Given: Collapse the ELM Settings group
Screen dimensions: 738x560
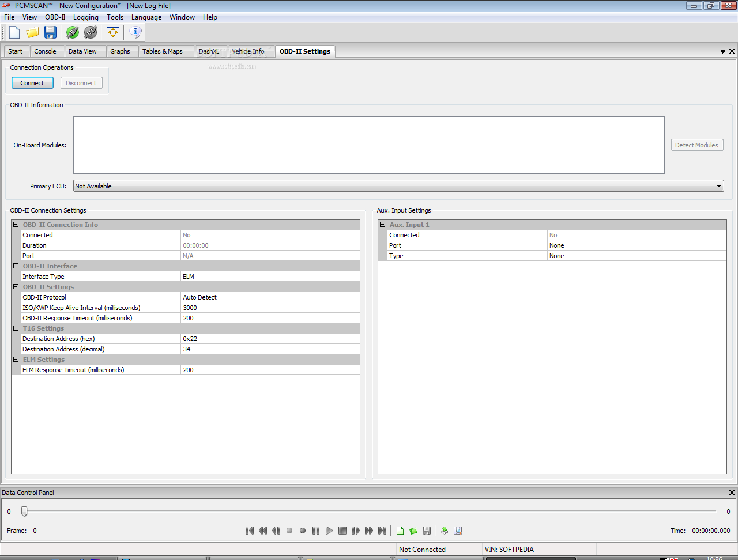Looking at the screenshot, I should (x=16, y=360).
